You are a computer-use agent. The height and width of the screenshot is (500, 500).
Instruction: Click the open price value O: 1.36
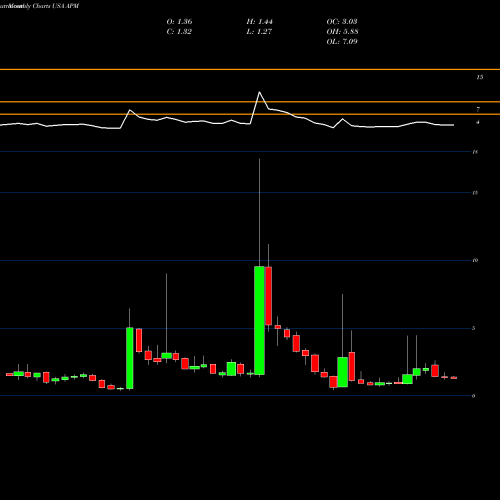(x=179, y=22)
